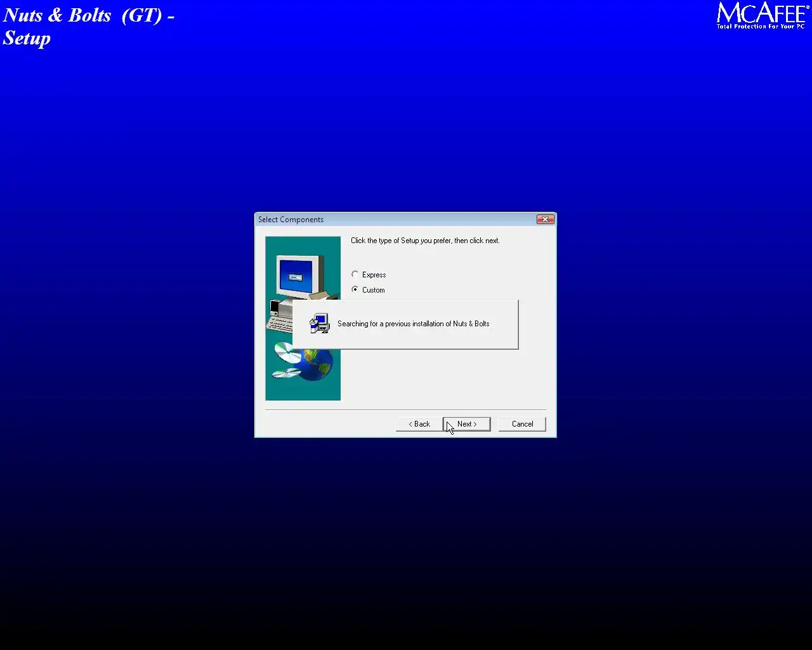Click the 'Nuts & Bolts (GT) - Setup' heading
The height and width of the screenshot is (650, 812).
pyautogui.click(x=89, y=26)
